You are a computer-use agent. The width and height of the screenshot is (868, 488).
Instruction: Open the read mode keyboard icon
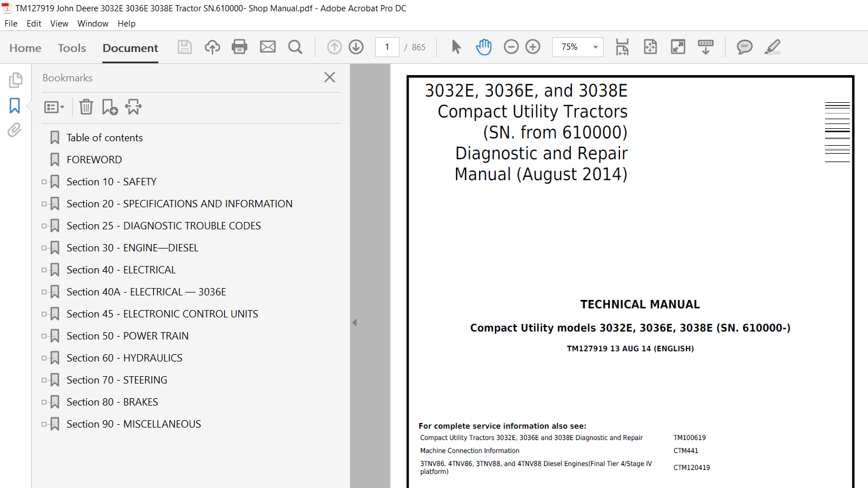click(706, 47)
